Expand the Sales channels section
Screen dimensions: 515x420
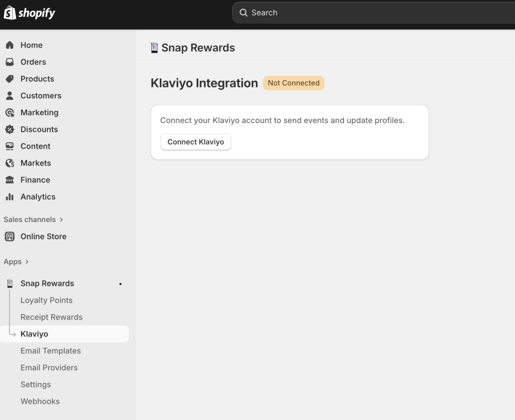[x=61, y=220]
